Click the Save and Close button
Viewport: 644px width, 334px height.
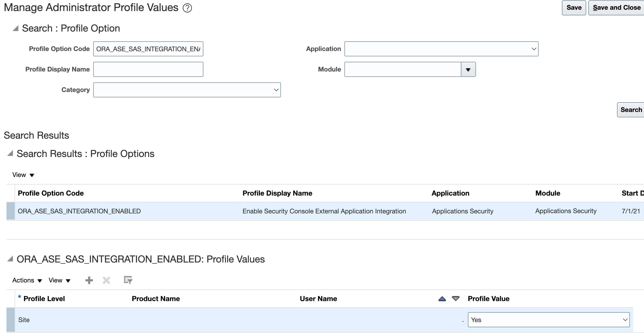tap(616, 7)
